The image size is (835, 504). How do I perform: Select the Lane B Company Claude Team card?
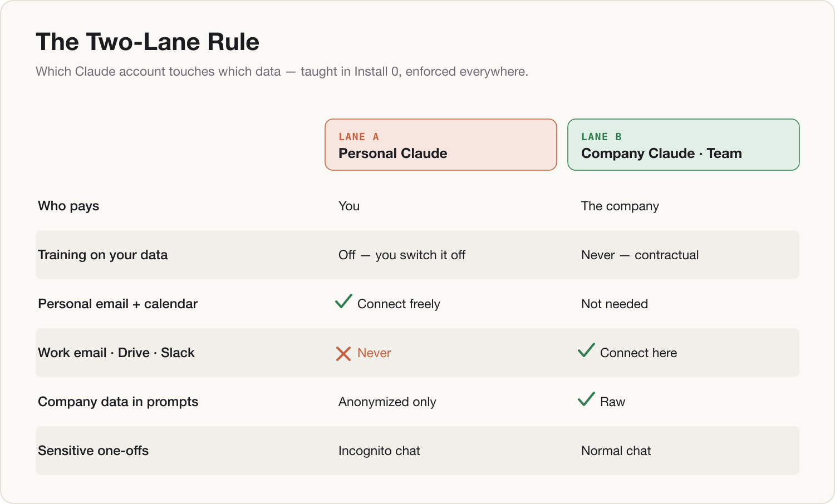click(684, 145)
